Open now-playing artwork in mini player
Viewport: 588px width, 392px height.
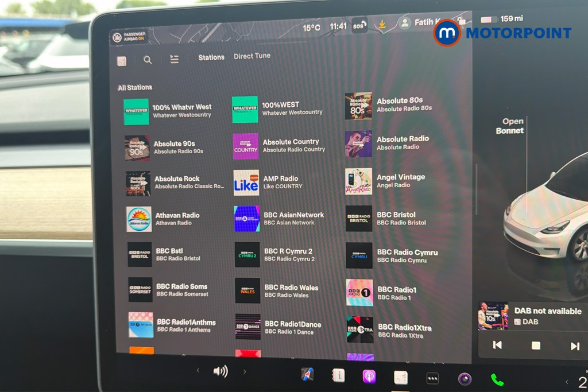tap(493, 316)
